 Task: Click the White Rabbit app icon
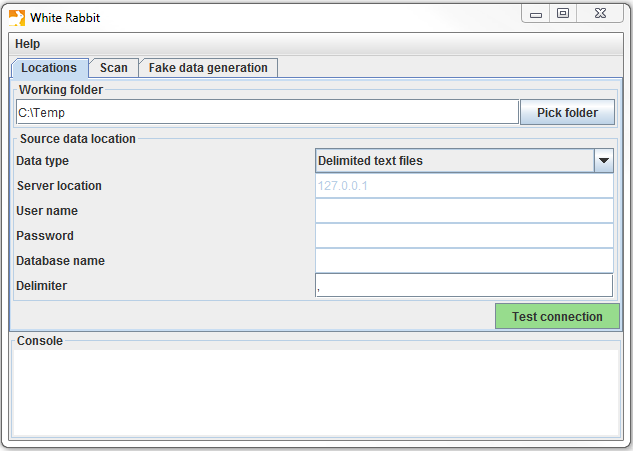[17, 17]
